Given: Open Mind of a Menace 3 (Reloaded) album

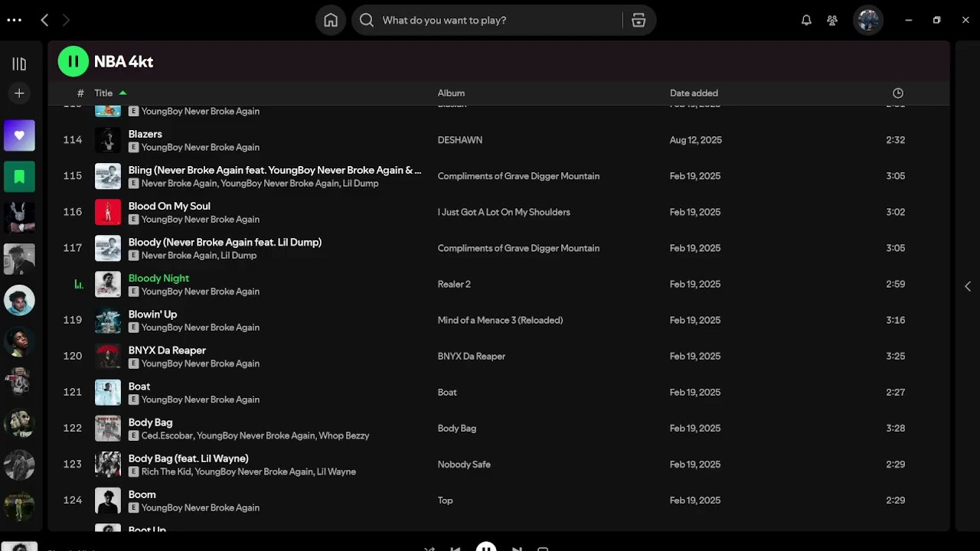Looking at the screenshot, I should coord(500,320).
